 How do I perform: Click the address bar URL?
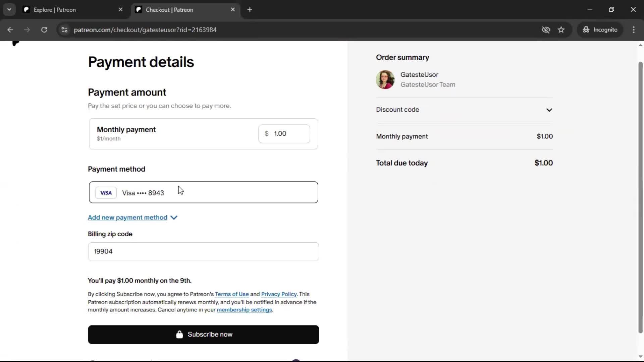[145, 30]
